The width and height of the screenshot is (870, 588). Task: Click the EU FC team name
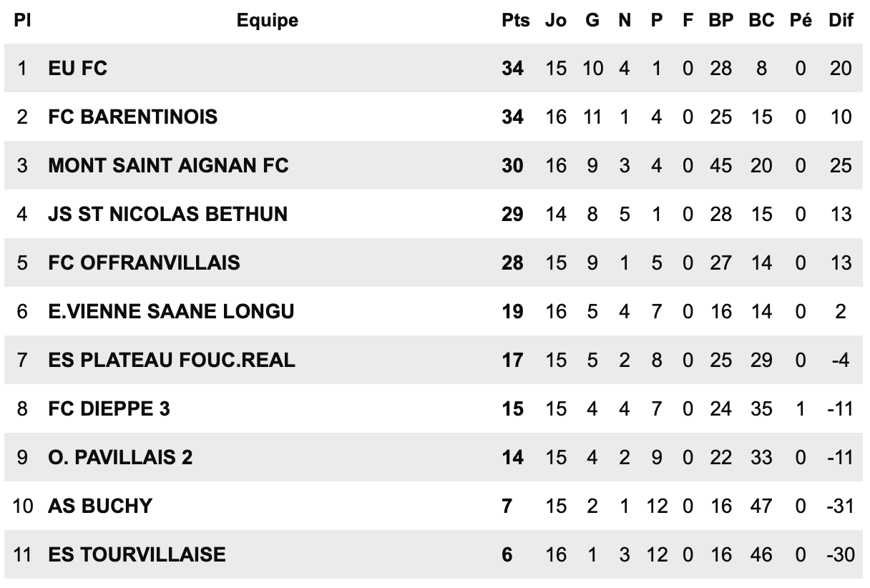[x=78, y=68]
